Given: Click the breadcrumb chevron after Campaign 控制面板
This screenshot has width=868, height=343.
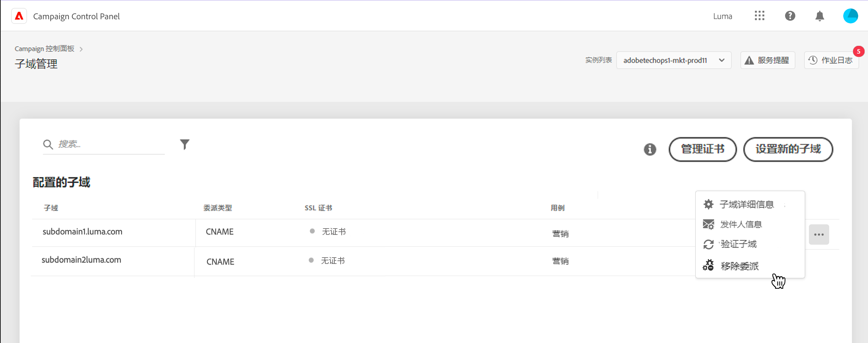Looking at the screenshot, I should 81,49.
